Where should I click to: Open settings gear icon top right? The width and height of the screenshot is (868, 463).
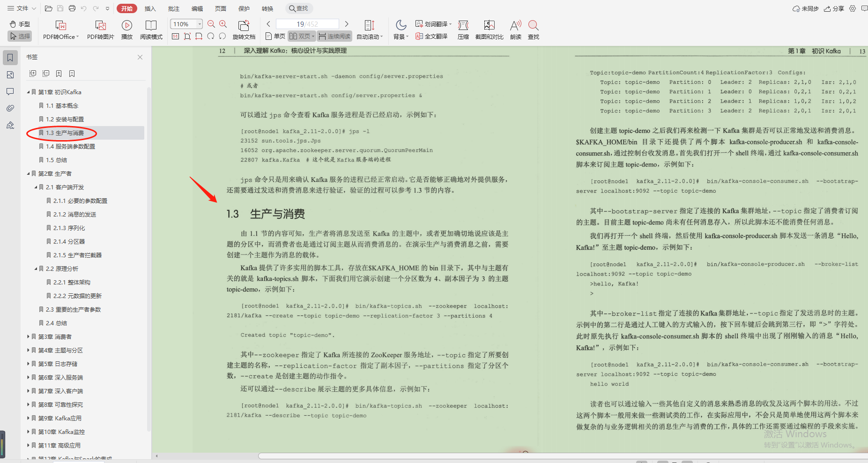(853, 8)
